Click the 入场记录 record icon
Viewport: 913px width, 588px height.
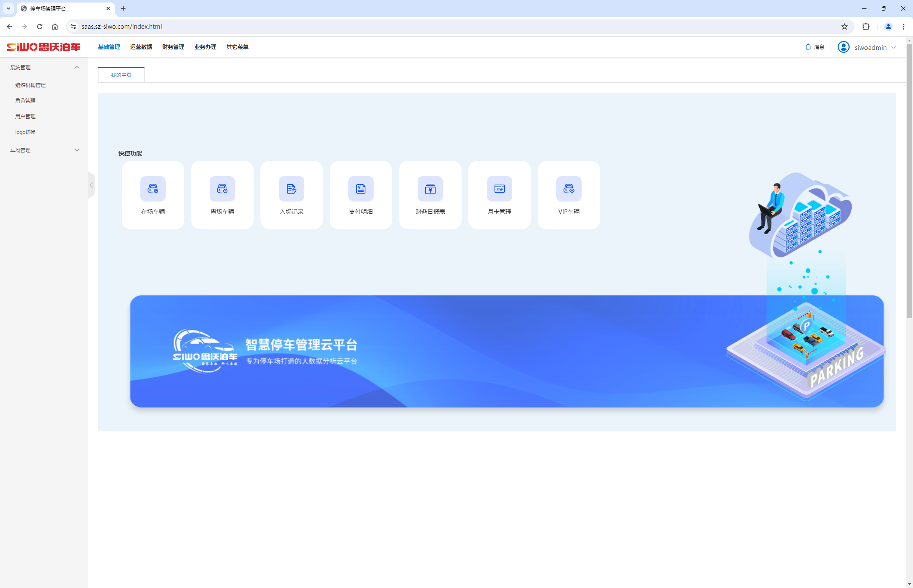click(291, 189)
